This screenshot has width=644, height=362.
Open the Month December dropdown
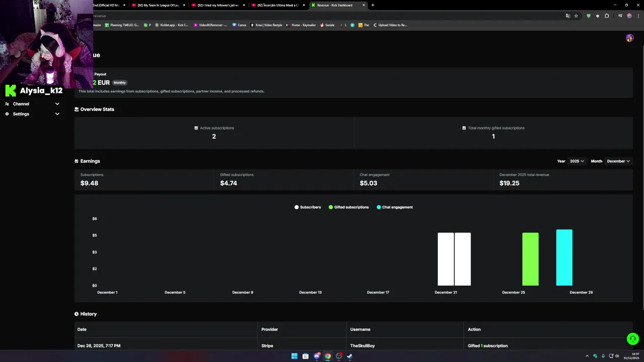618,161
